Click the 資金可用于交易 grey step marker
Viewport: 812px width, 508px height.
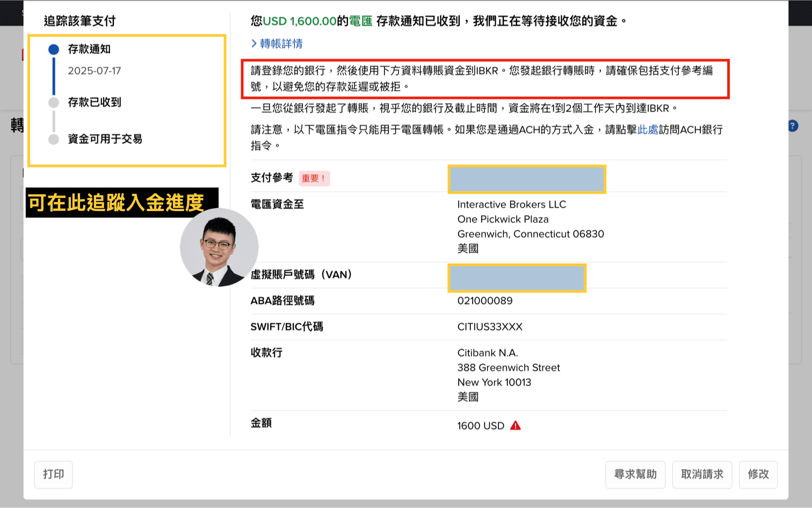click(x=54, y=139)
